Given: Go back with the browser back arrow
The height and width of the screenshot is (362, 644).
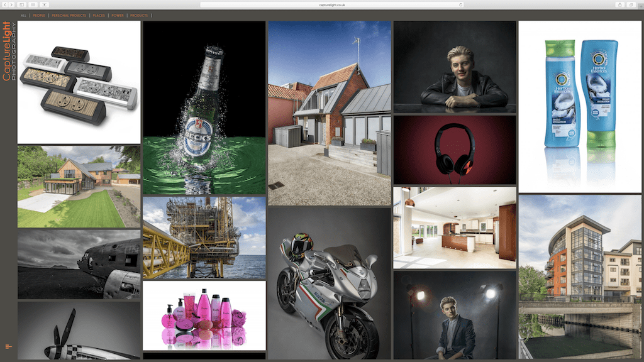Looking at the screenshot, I should [x=5, y=4].
